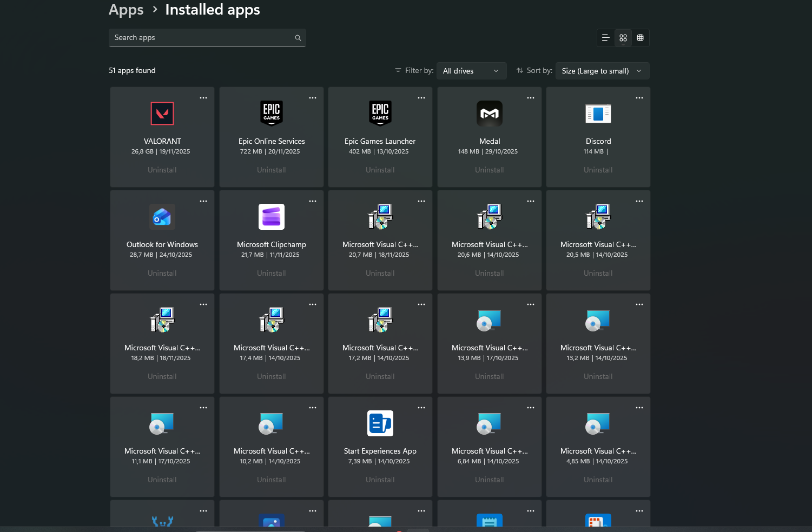
Task: Click Uninstall under Microsoft Clipchamp
Action: coord(272,273)
